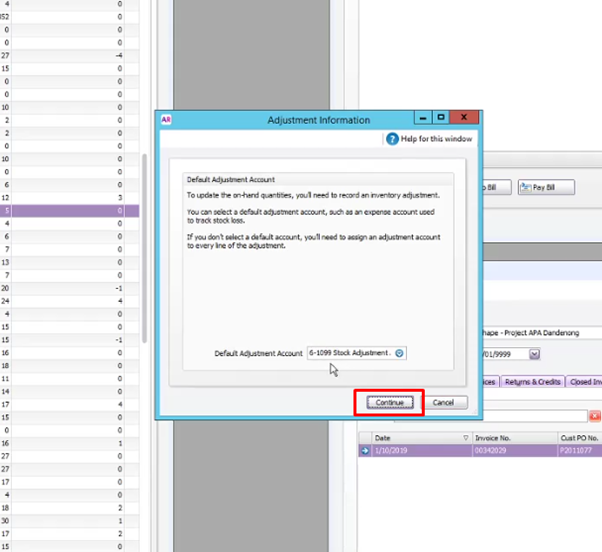Click the Cust PO No. column header
The width and height of the screenshot is (602, 552).
[580, 438]
